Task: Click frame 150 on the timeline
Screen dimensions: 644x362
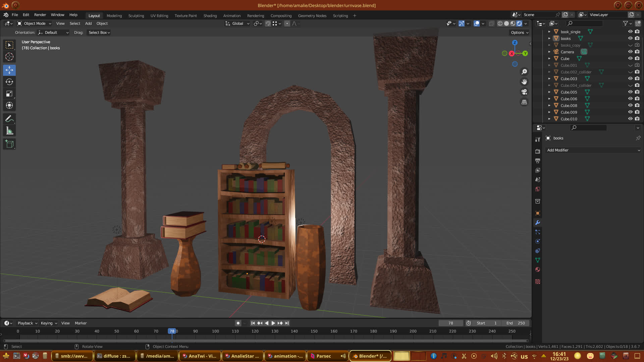Action: point(314,331)
